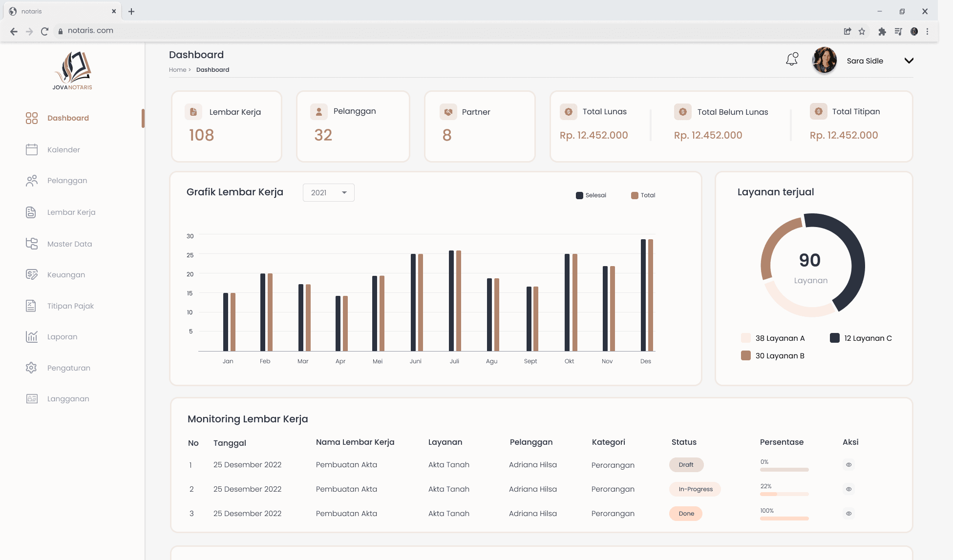This screenshot has width=953, height=560.
Task: Click the Master Data sidebar icon
Action: coord(32,244)
